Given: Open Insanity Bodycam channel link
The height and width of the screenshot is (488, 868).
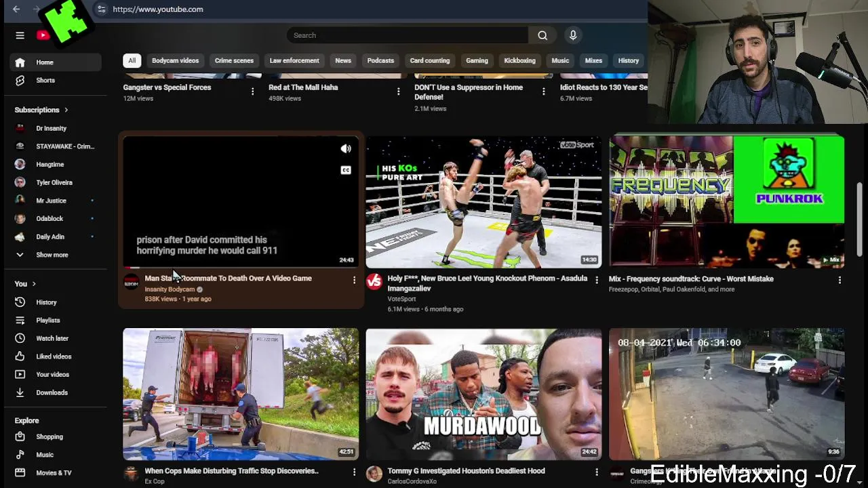Looking at the screenshot, I should click(170, 289).
